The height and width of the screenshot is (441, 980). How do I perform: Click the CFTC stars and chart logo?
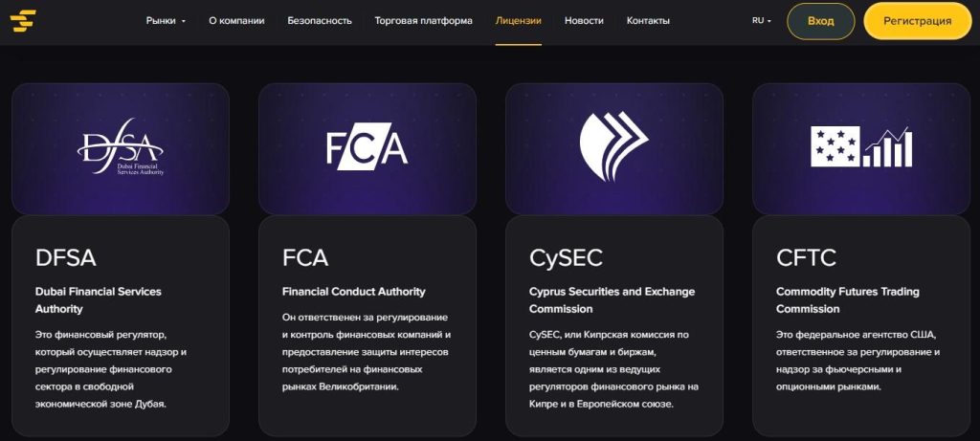(861, 146)
